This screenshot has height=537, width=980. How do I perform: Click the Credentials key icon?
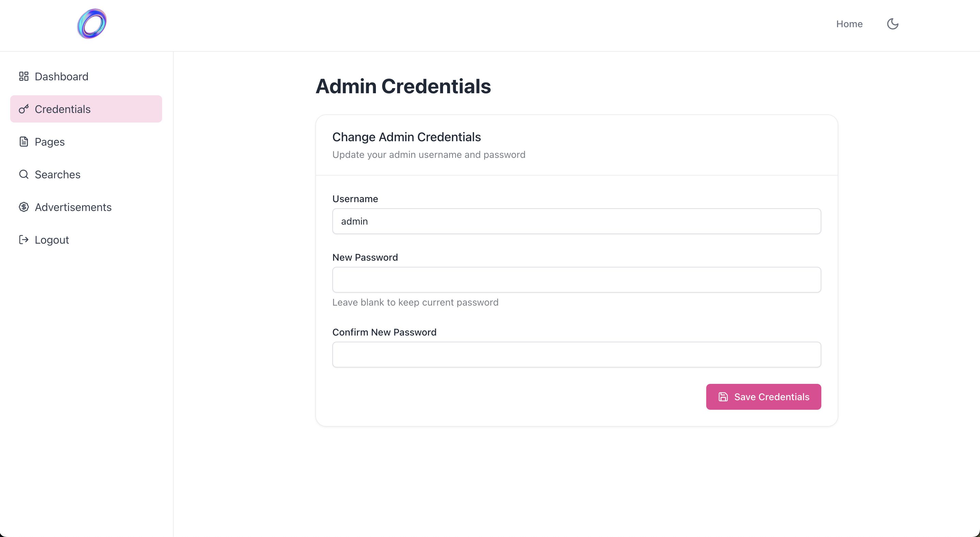23,109
